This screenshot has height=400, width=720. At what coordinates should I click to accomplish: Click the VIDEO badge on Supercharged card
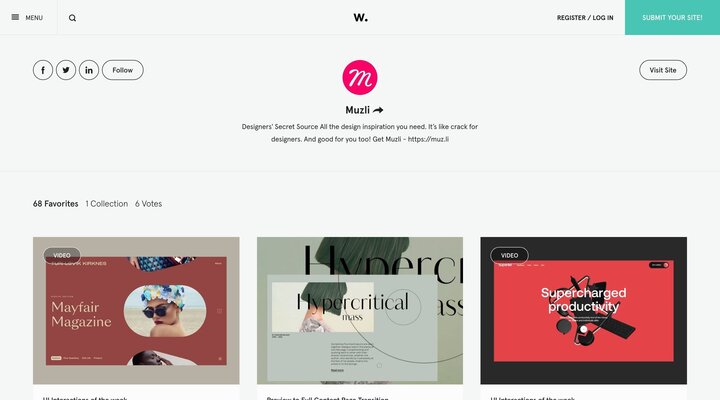pyautogui.click(x=509, y=255)
